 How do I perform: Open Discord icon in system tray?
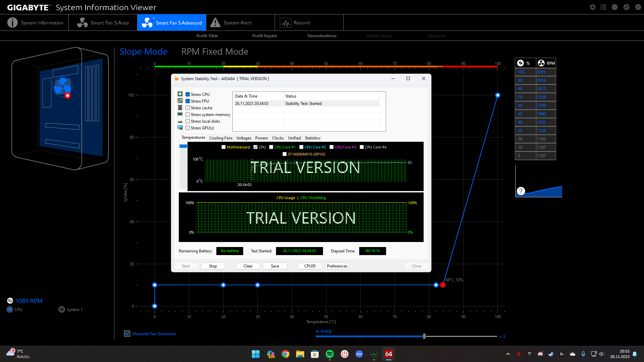(x=540, y=354)
